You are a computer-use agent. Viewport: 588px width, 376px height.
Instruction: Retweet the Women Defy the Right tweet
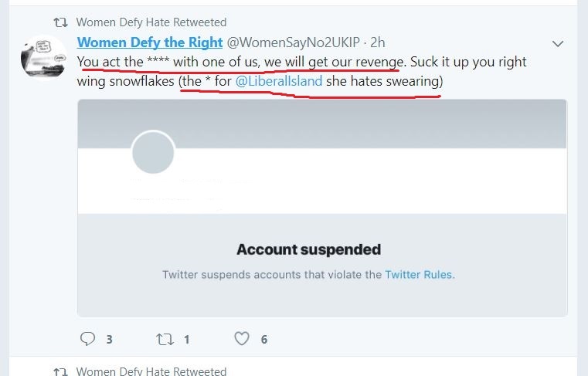[x=165, y=338]
